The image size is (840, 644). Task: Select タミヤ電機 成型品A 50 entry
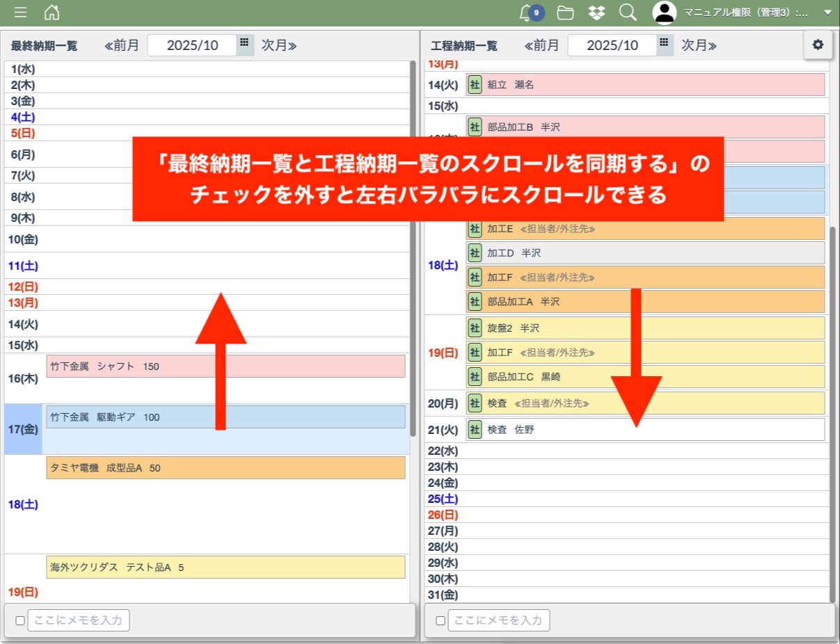[x=225, y=468]
